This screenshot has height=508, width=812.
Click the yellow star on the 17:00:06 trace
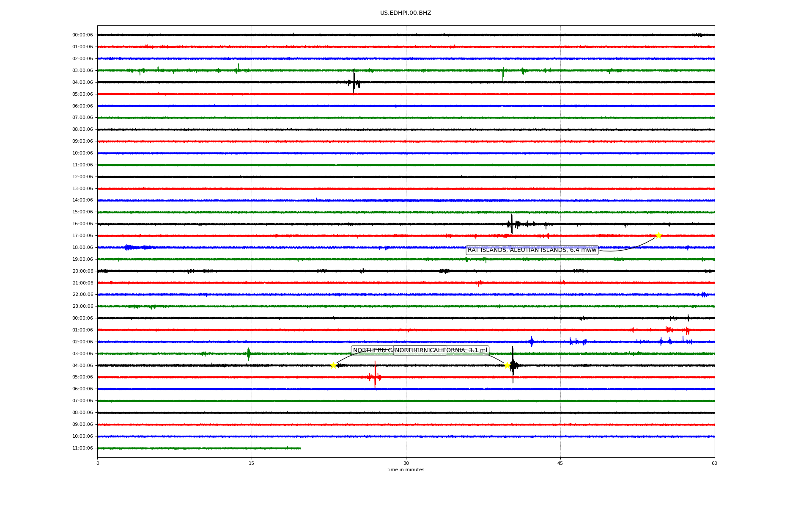pyautogui.click(x=658, y=235)
